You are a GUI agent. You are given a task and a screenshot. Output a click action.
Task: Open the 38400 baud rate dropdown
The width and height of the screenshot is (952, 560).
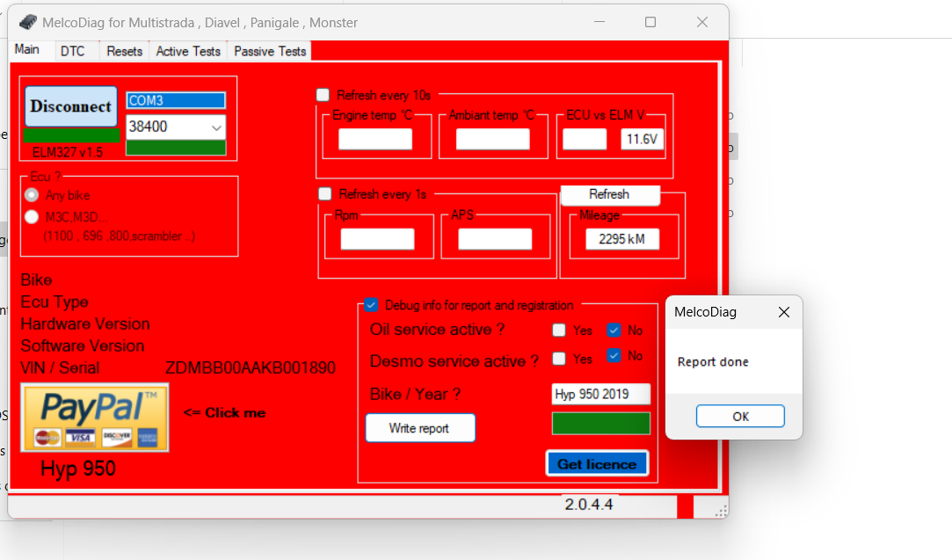(x=216, y=127)
